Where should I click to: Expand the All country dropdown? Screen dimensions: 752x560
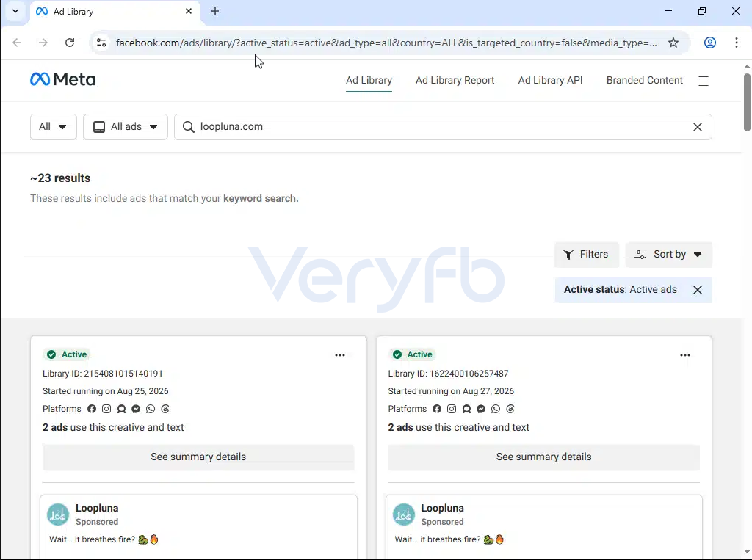[x=53, y=127]
